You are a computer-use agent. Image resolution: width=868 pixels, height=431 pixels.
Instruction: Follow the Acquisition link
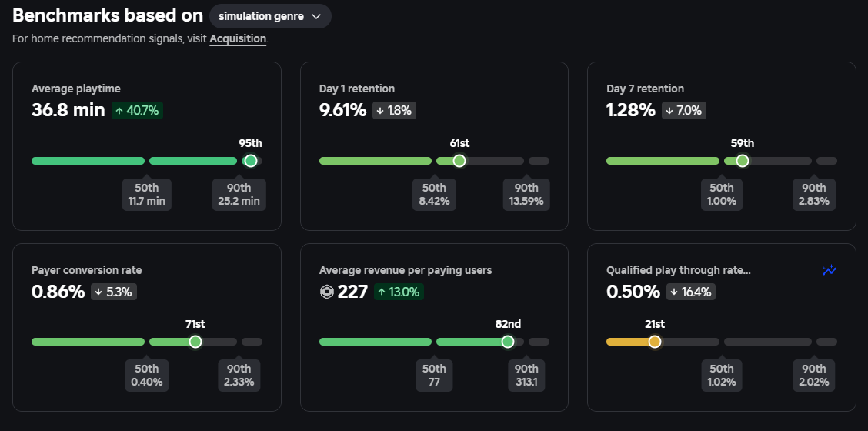(238, 38)
